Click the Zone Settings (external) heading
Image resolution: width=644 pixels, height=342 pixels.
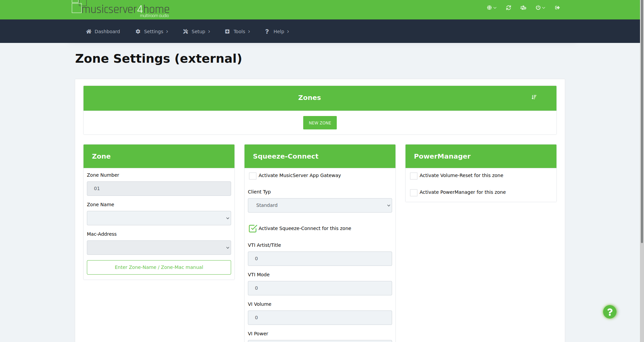(x=158, y=59)
